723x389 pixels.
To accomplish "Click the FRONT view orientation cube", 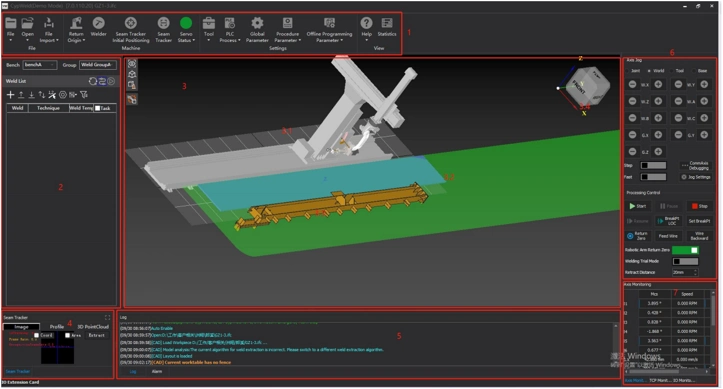I will [587, 86].
